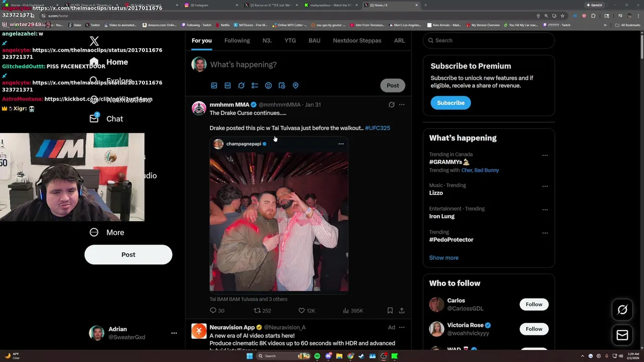
Task: Like the mmhmm MMA post with 12K likes
Action: click(306, 311)
